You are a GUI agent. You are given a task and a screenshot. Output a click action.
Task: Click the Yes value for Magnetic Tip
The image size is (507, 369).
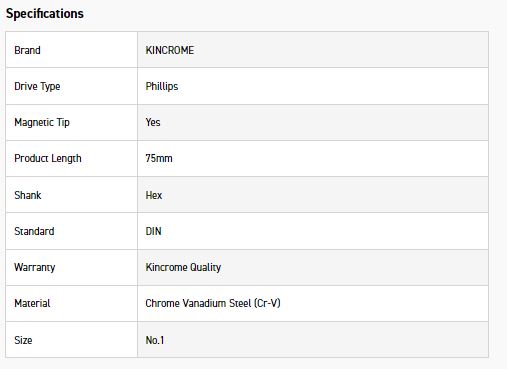tap(153, 122)
